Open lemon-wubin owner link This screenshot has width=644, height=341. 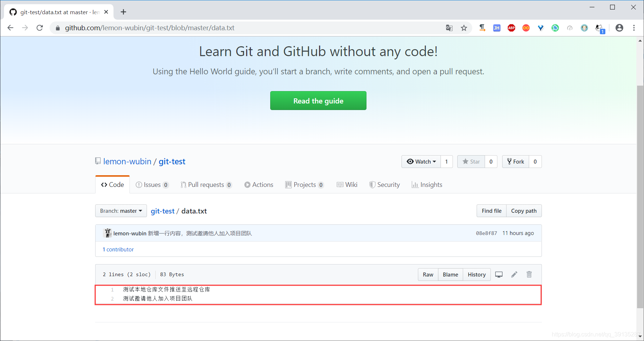tap(127, 161)
